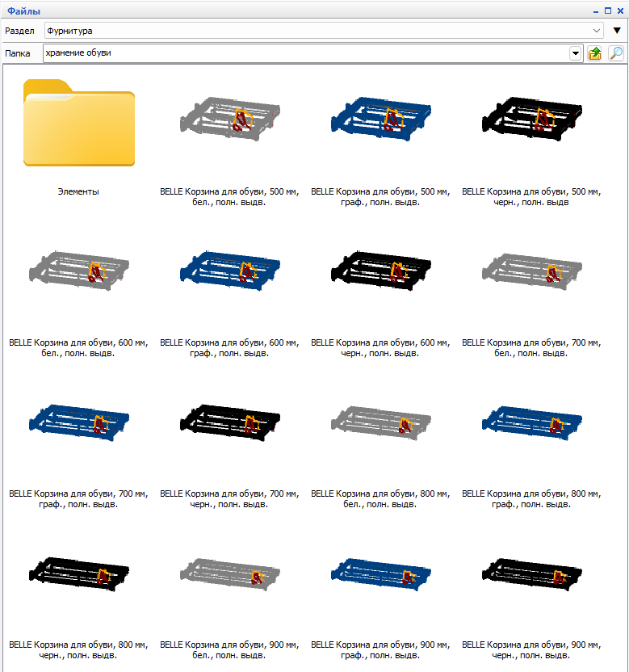Image resolution: width=629 pixels, height=672 pixels.
Task: Click label '500 мм, граф., полн. выдв.'
Action: click(x=380, y=197)
